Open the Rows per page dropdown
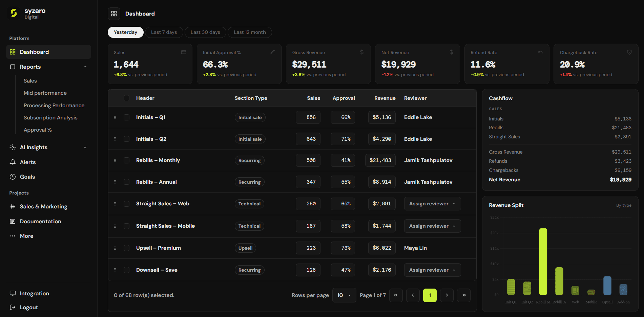 click(344, 295)
